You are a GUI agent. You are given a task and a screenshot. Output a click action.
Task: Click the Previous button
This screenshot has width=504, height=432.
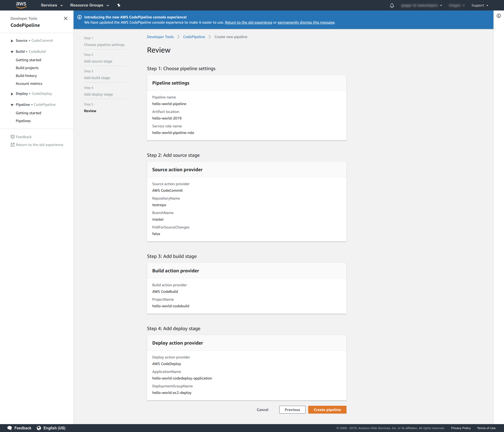pyautogui.click(x=292, y=410)
